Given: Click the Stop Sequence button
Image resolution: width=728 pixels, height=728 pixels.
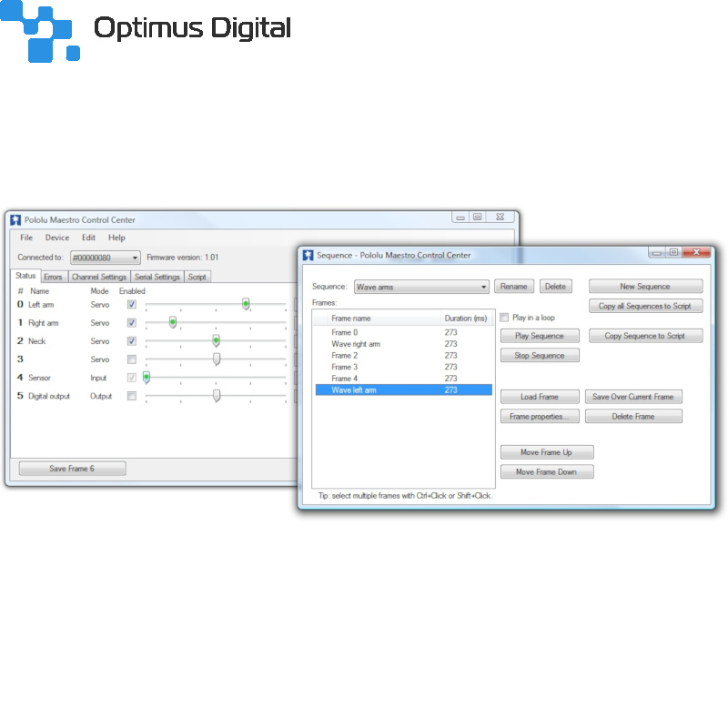Looking at the screenshot, I should (540, 355).
